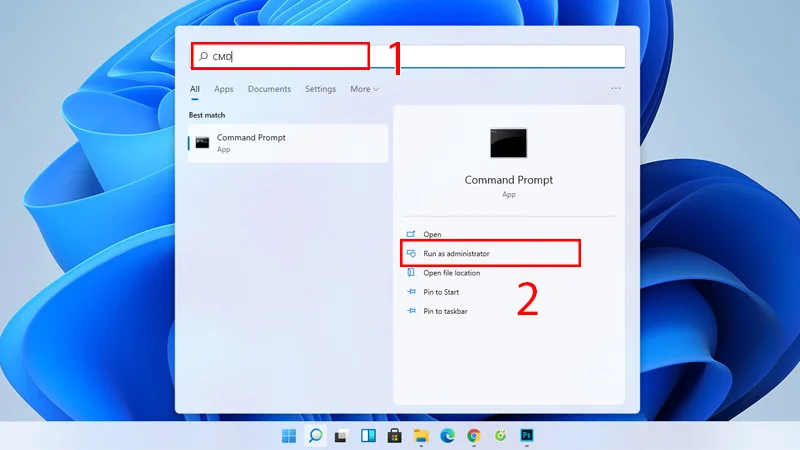This screenshot has width=800, height=450.
Task: Switch to the Settings tab
Action: [320, 89]
